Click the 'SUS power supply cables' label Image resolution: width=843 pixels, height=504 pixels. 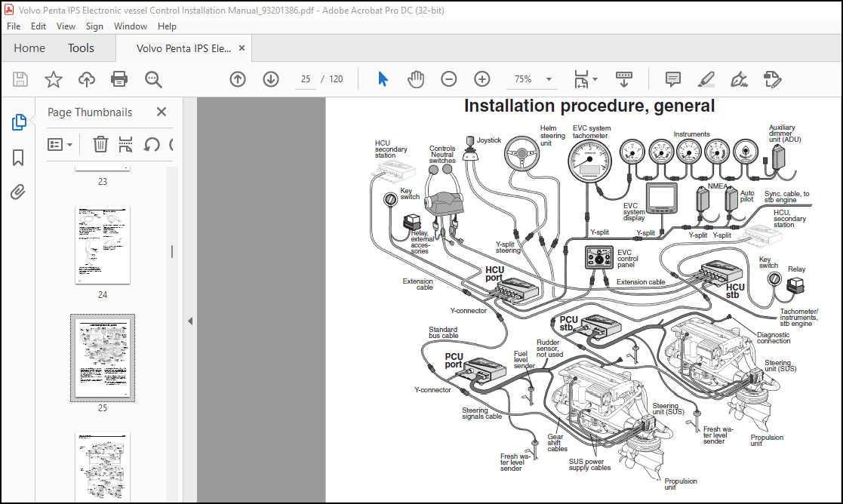589,465
